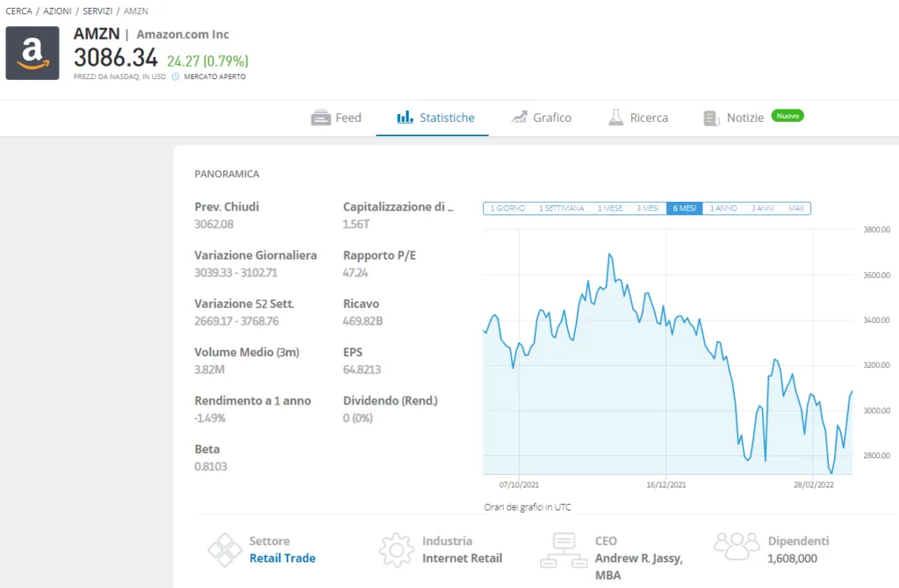The image size is (899, 588).
Task: Click the 52 Sett. range 2669.17 - 3768.76
Action: [236, 321]
